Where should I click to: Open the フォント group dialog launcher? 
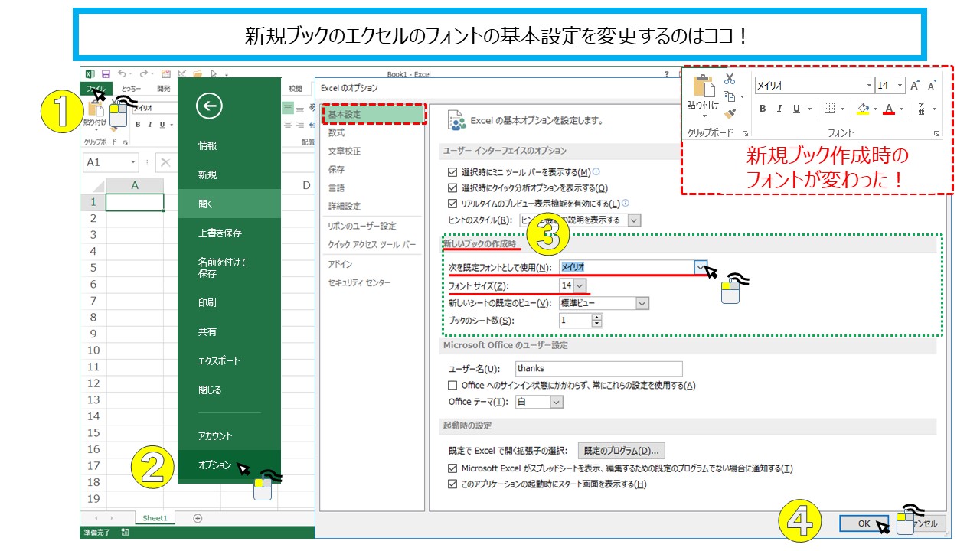936,133
